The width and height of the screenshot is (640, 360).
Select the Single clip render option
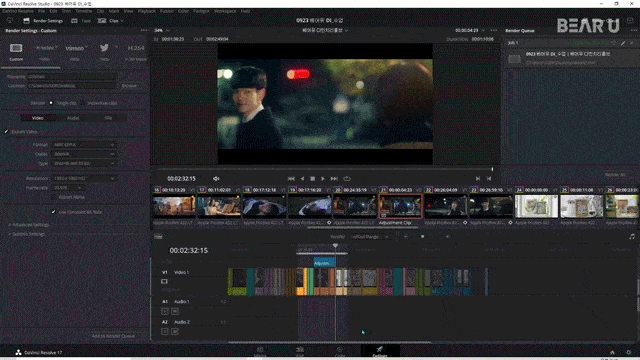tap(51, 103)
